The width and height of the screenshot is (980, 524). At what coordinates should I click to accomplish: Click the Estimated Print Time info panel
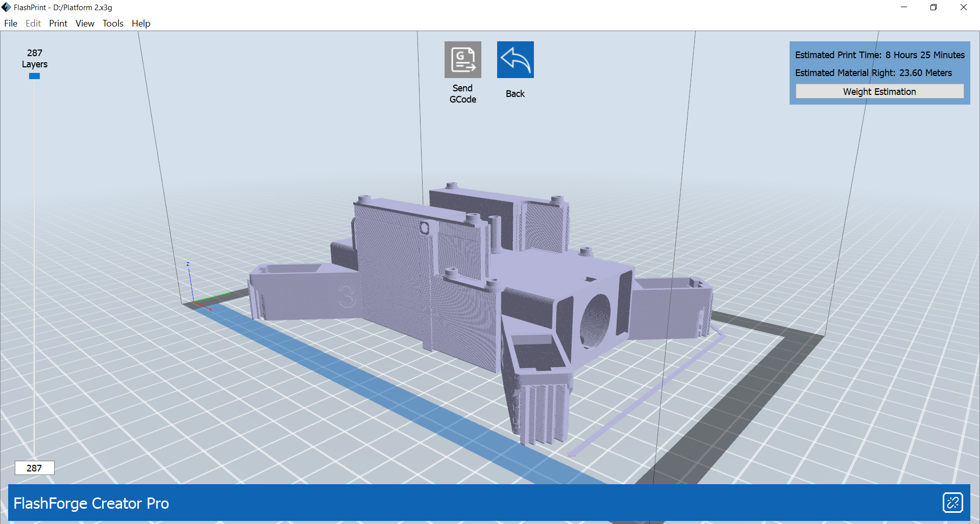[879, 55]
